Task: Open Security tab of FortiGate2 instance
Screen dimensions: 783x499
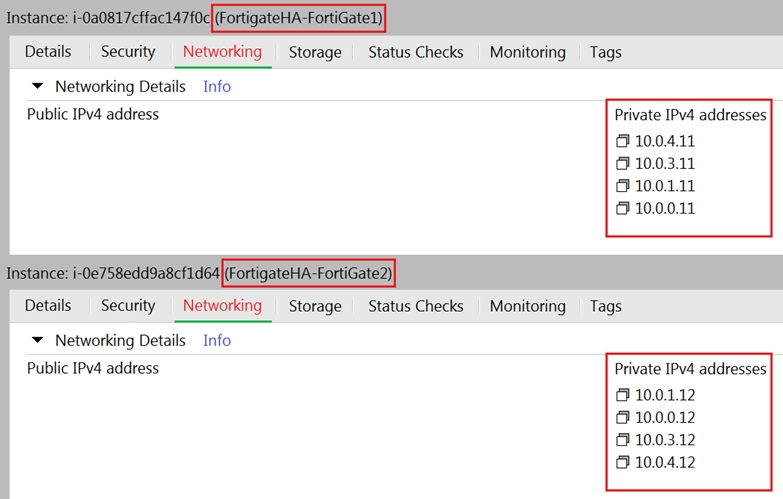Action: pyautogui.click(x=128, y=306)
